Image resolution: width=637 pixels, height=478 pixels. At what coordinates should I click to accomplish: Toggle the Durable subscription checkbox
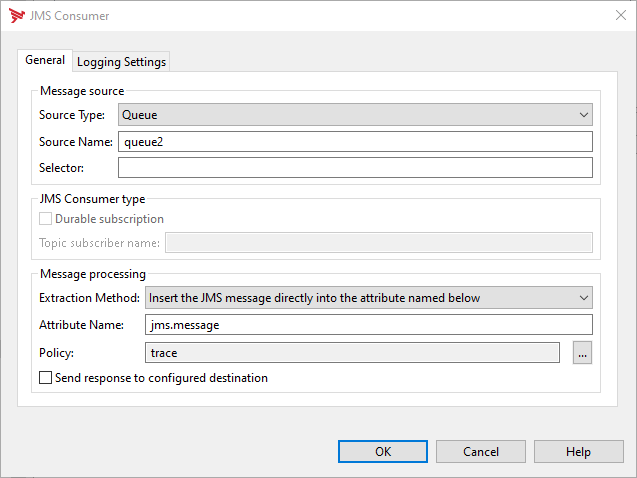click(x=45, y=219)
